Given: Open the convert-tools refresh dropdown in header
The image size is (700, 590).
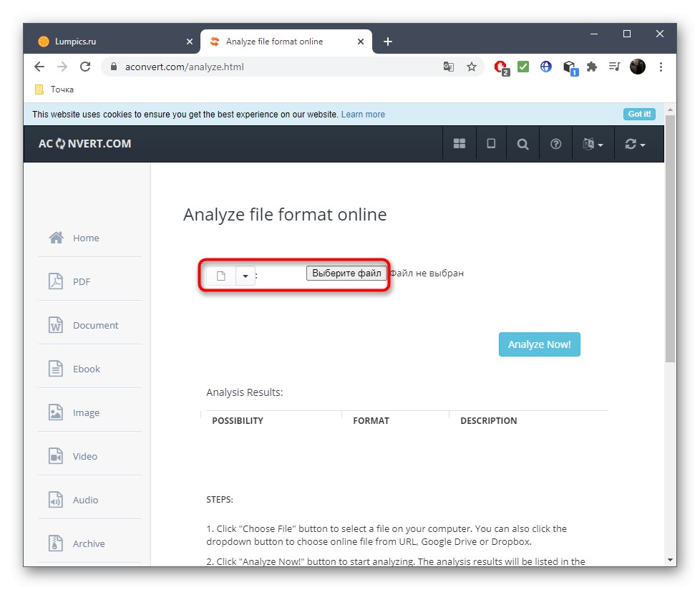Looking at the screenshot, I should [x=635, y=144].
